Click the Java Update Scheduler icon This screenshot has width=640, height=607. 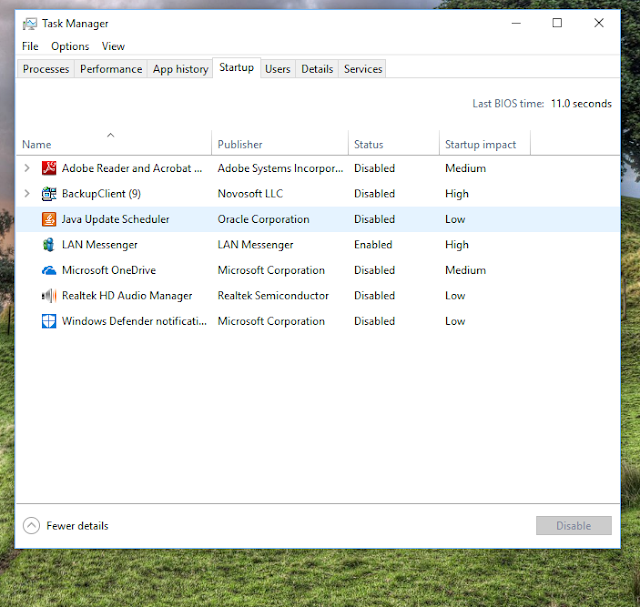tap(49, 219)
